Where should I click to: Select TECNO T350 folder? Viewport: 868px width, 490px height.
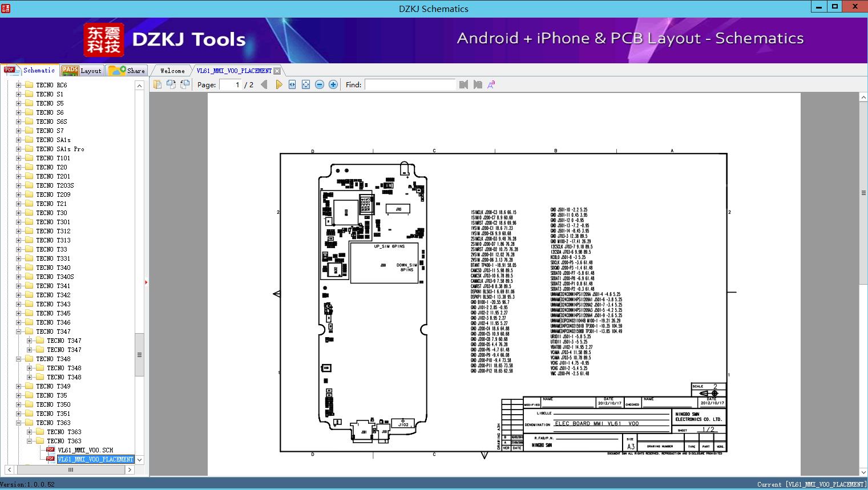pos(53,404)
